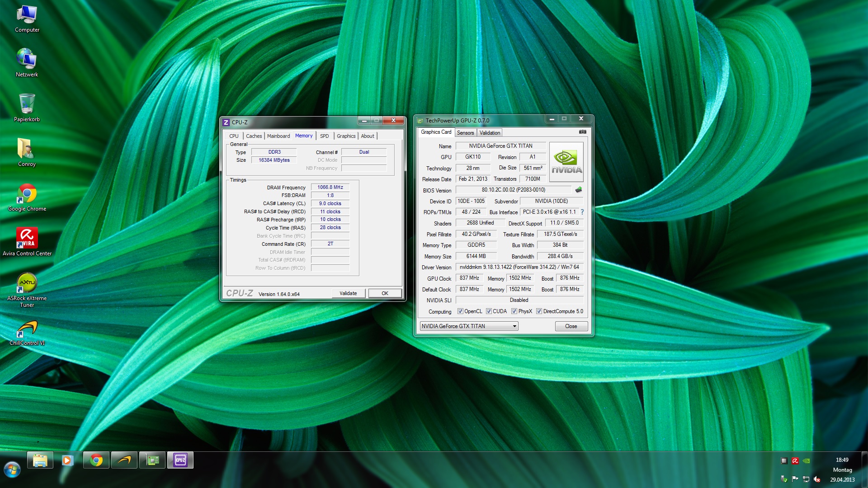This screenshot has height=488, width=868.
Task: Toggle the OpenCL checkbox
Action: coord(460,311)
